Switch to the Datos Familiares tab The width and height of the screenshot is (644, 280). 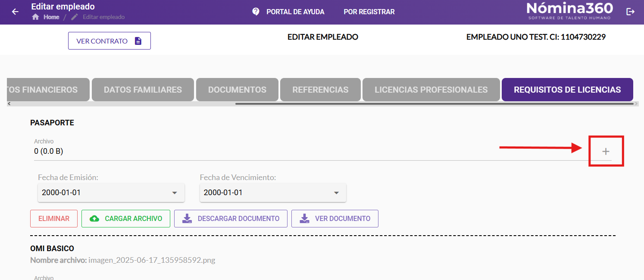[143, 90]
